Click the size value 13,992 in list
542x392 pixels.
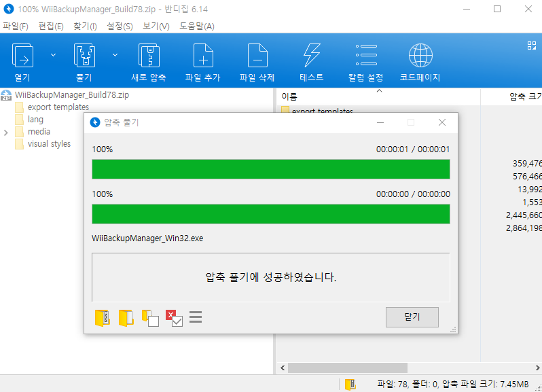point(530,190)
